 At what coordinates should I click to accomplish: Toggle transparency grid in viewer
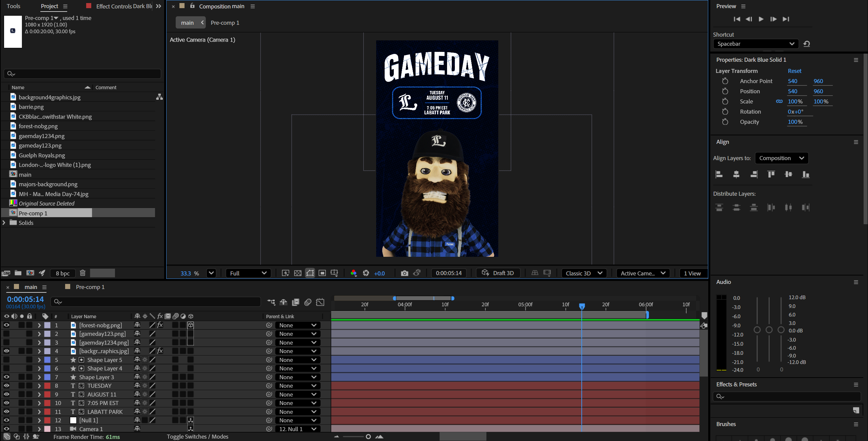pyautogui.click(x=297, y=273)
